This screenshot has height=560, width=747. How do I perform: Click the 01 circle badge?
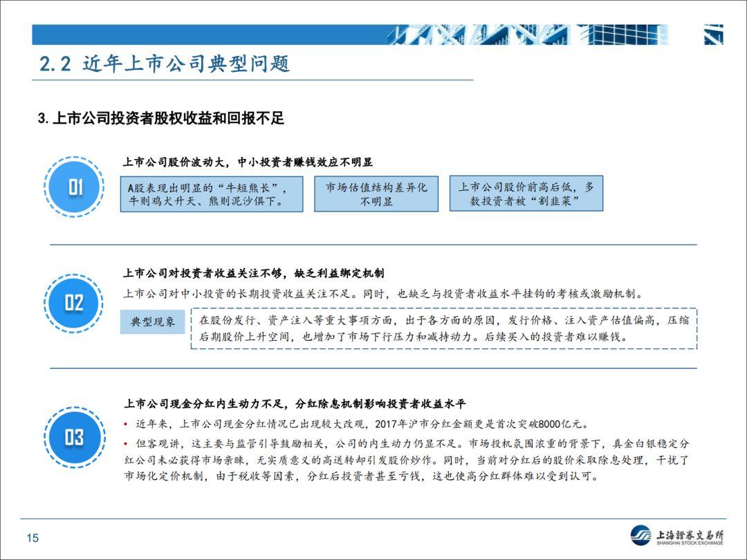tap(74, 187)
